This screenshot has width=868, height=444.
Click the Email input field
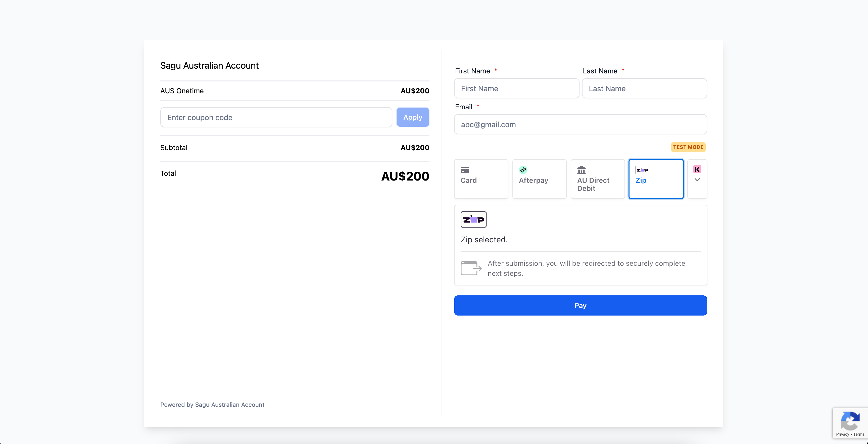pos(581,124)
